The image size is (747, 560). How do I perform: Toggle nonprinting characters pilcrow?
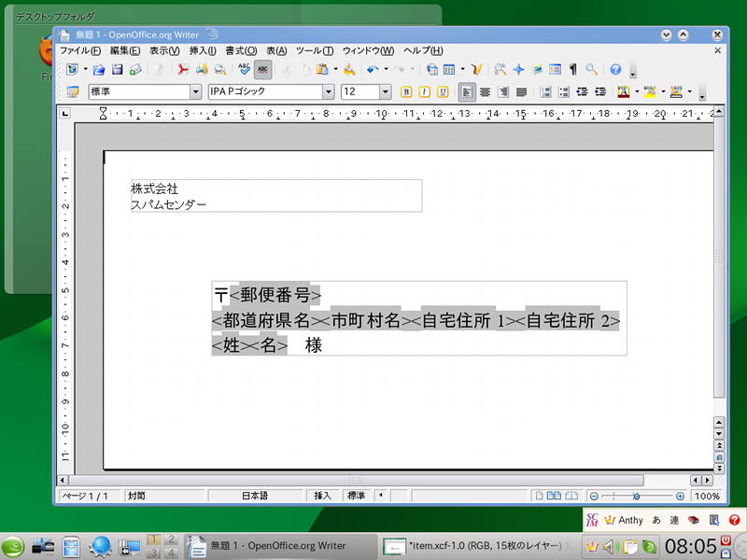(x=572, y=69)
